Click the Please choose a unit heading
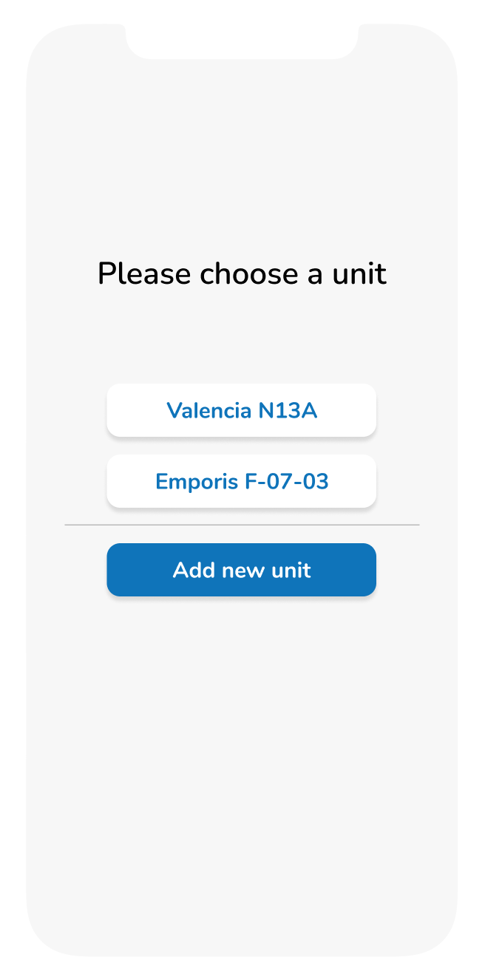 (x=242, y=273)
